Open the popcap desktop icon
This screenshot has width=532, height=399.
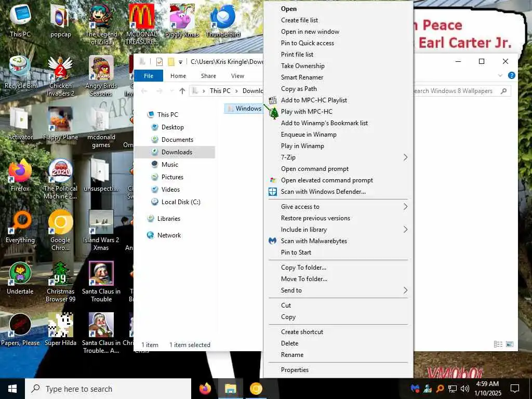click(x=60, y=20)
